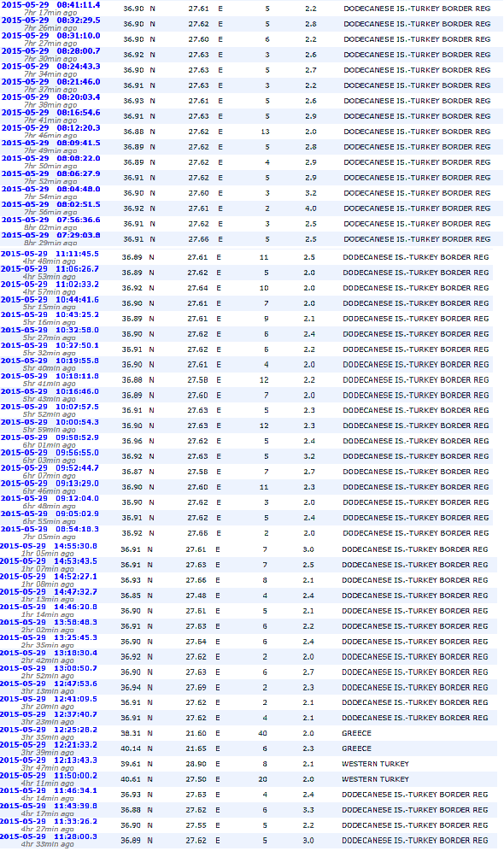Image resolution: width=504 pixels, height=851 pixels.
Task: View details for the 10:32:58.0 event
Action: coord(50,330)
